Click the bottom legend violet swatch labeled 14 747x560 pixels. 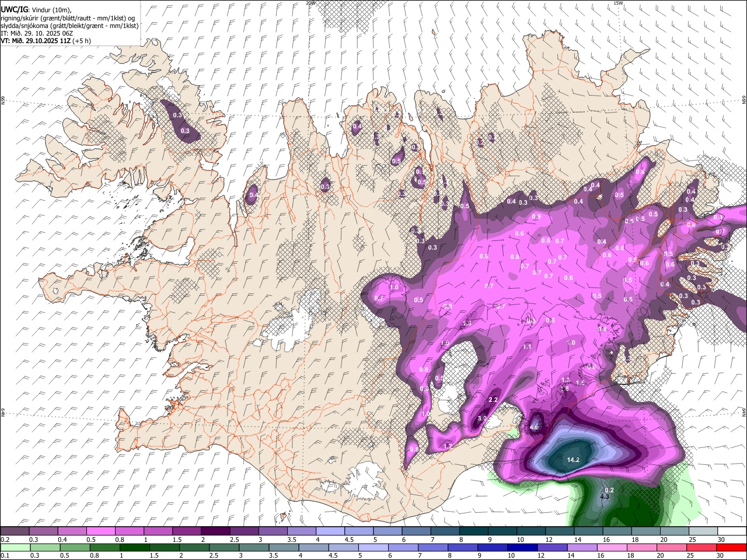click(581, 547)
